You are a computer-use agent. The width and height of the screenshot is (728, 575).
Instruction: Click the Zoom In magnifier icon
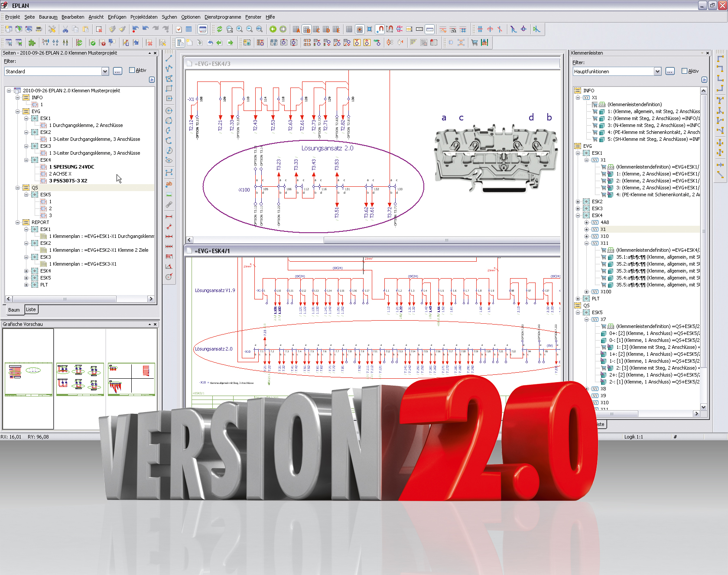(x=240, y=29)
